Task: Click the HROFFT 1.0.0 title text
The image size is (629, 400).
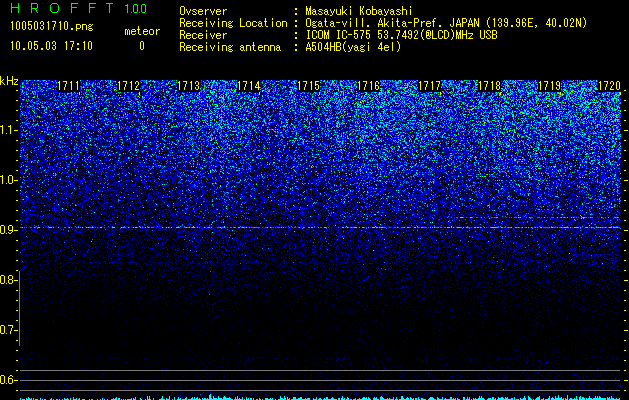Action: click(79, 8)
